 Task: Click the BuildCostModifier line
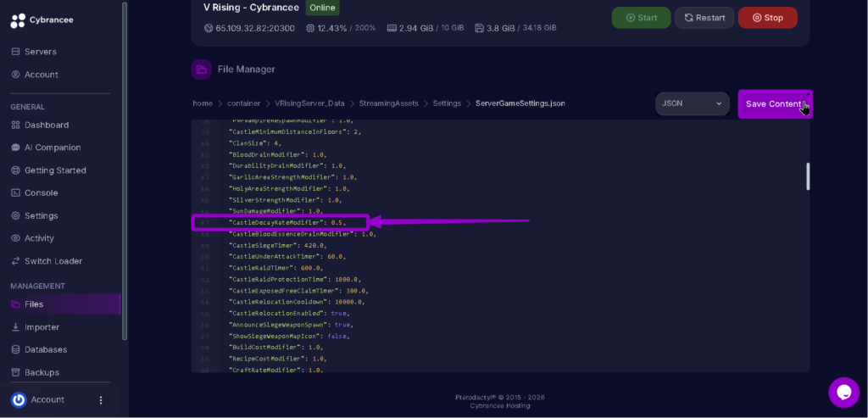pos(275,347)
